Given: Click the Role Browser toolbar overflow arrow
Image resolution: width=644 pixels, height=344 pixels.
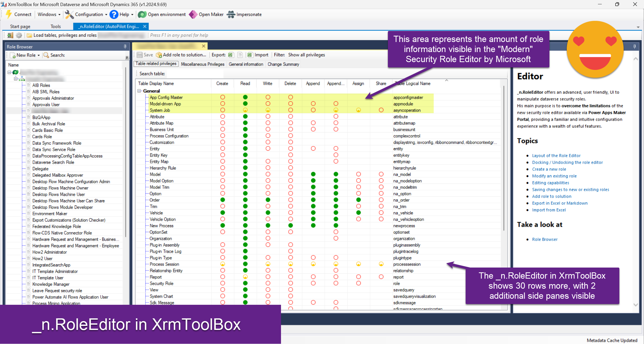Looking at the screenshot, I should 127,58.
